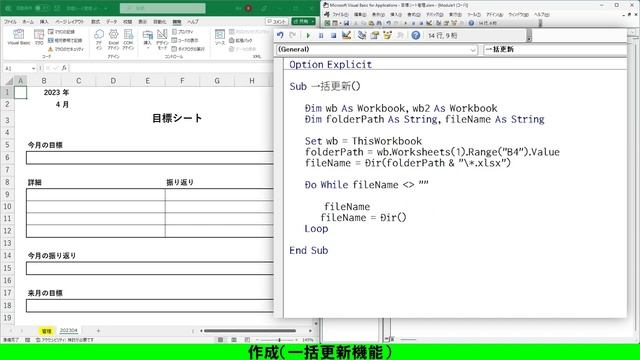Screen dimensions: 640x360
Task: Open control Properties in Excel ribbon
Action: coord(182,32)
